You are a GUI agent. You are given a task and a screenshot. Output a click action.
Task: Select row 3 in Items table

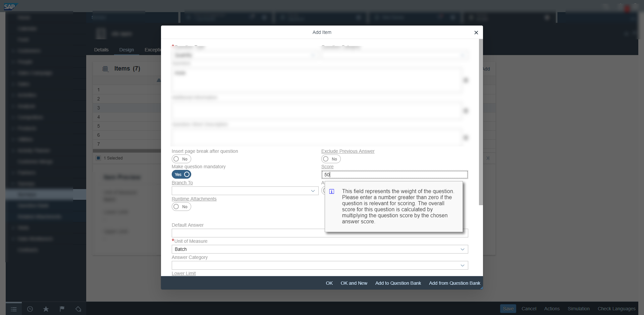pos(127,108)
